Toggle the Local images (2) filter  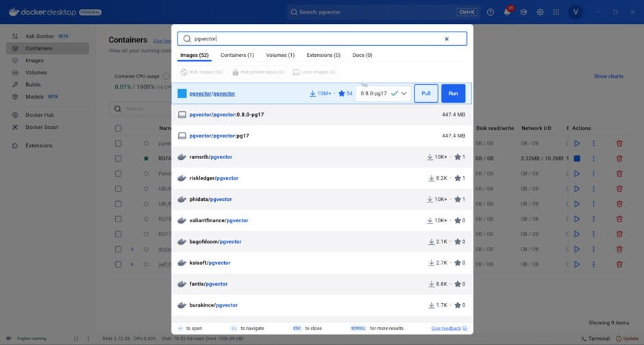pyautogui.click(x=314, y=72)
